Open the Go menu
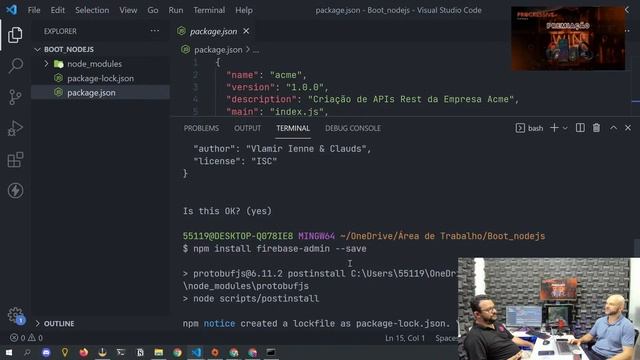Image resolution: width=640 pixels, height=360 pixels. pyautogui.click(x=153, y=10)
